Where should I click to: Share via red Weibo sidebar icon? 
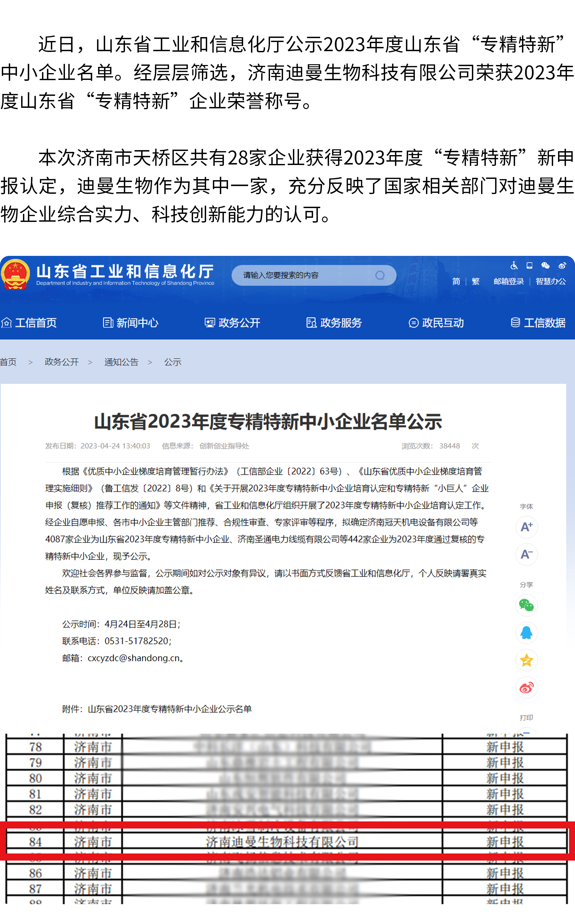coord(526,688)
